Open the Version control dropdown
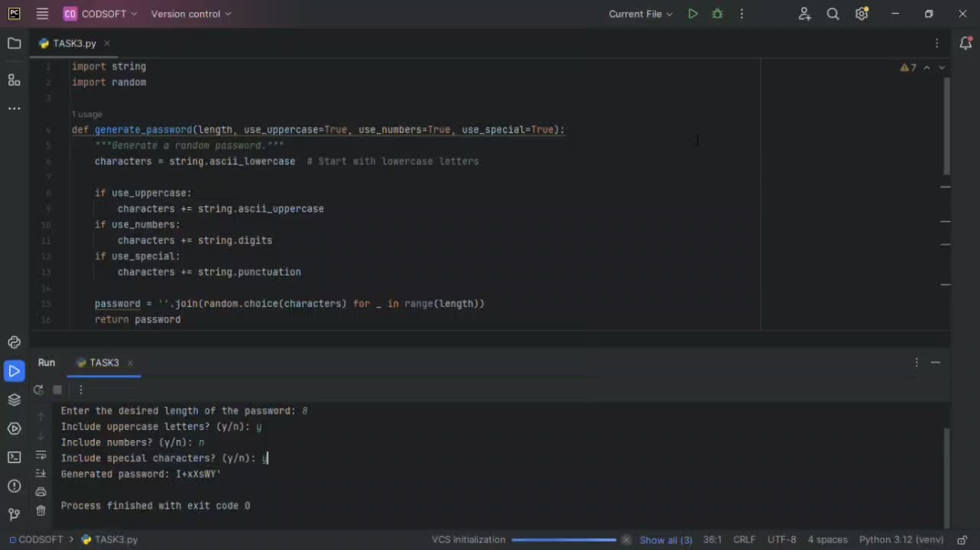This screenshot has height=550, width=980. coord(191,14)
